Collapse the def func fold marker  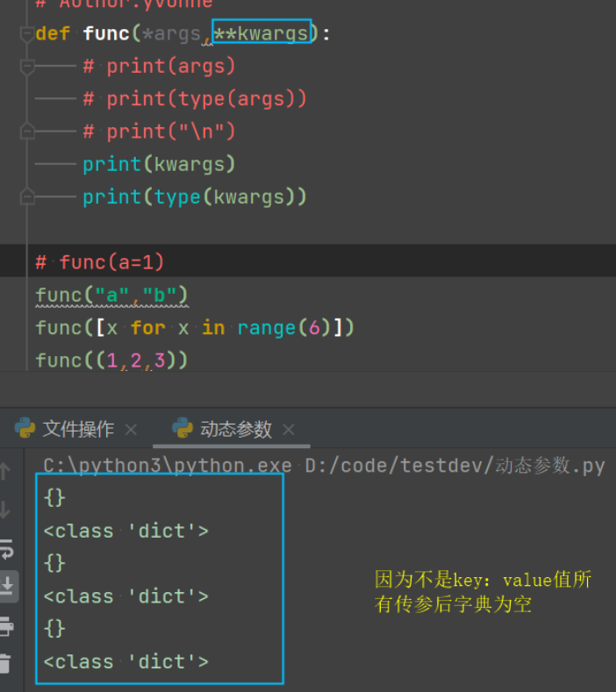pyautogui.click(x=27, y=34)
